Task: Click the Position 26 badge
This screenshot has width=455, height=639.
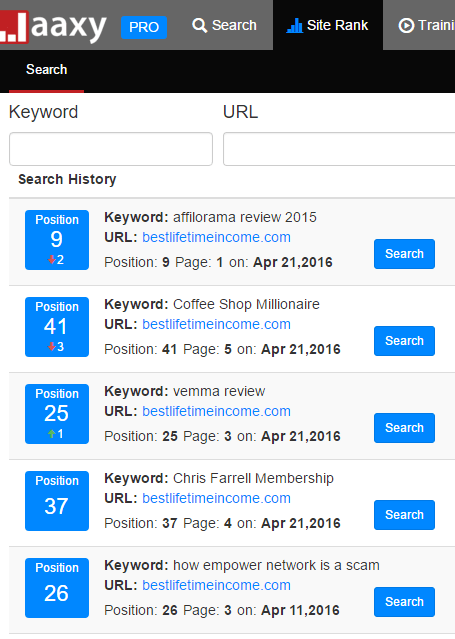Action: (57, 588)
